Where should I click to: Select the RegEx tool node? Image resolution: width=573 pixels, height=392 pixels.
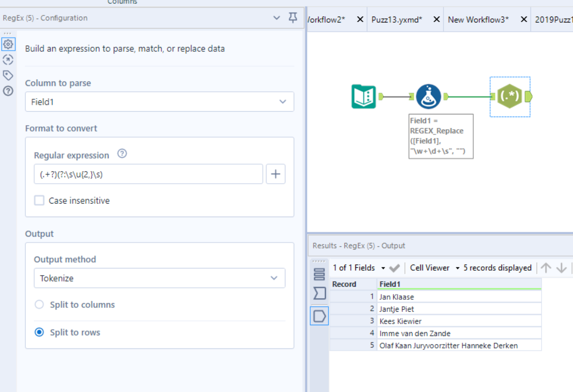pos(510,97)
